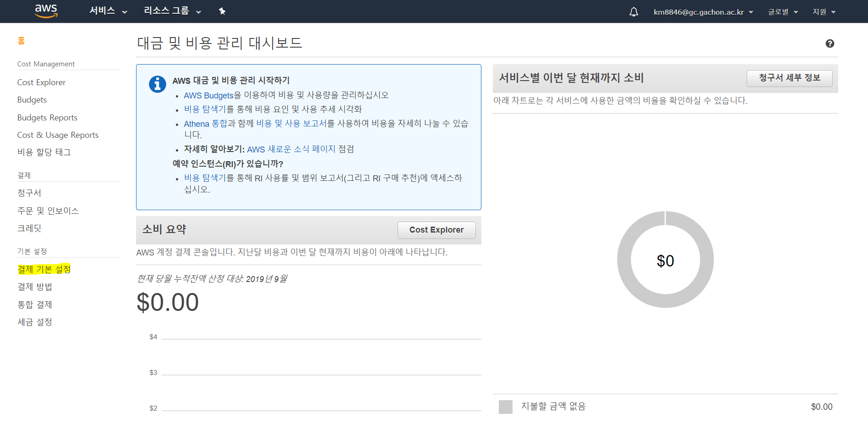
Task: Open 크레딧 in sidebar
Action: click(x=29, y=228)
